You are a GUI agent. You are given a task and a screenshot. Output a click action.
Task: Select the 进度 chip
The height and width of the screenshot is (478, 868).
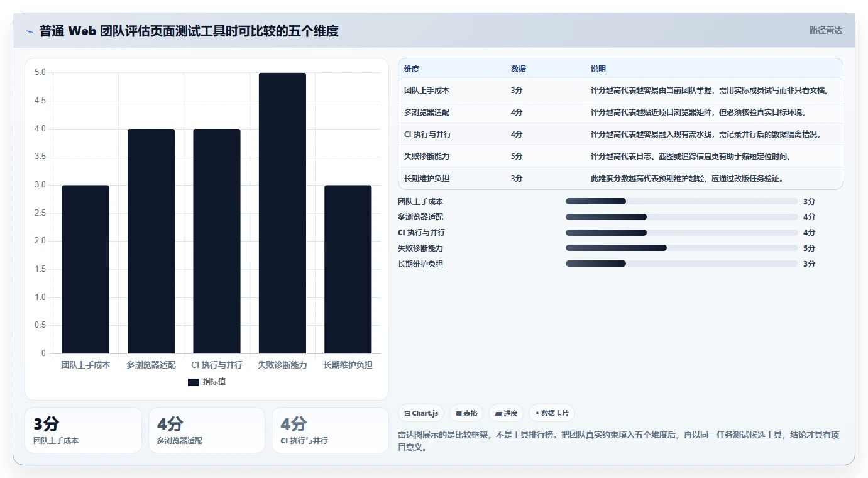pyautogui.click(x=506, y=413)
